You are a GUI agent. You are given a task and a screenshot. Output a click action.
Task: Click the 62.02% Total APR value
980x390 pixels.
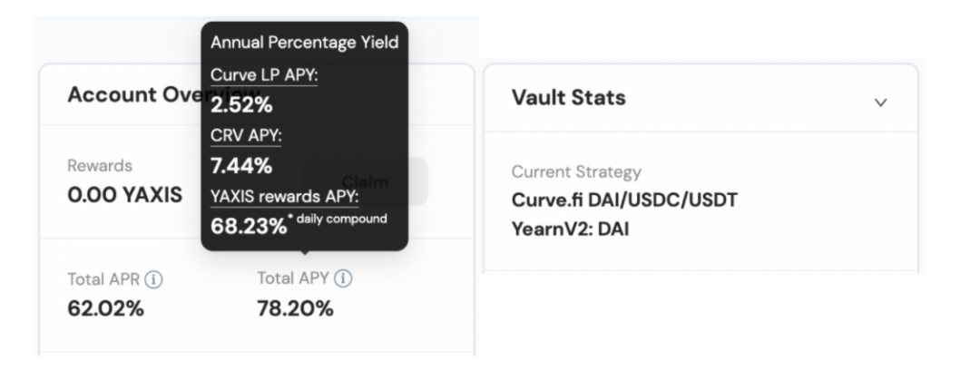[x=105, y=308]
